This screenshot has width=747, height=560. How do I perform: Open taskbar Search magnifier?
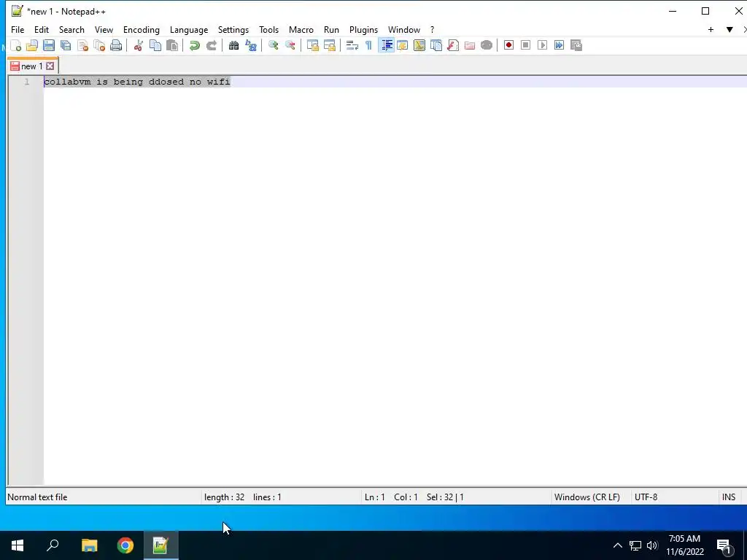(53, 545)
